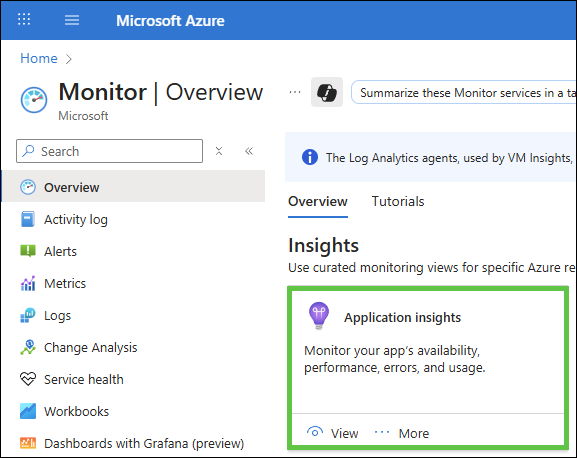
Task: Click the magnifier icon in Search box
Action: (x=28, y=151)
